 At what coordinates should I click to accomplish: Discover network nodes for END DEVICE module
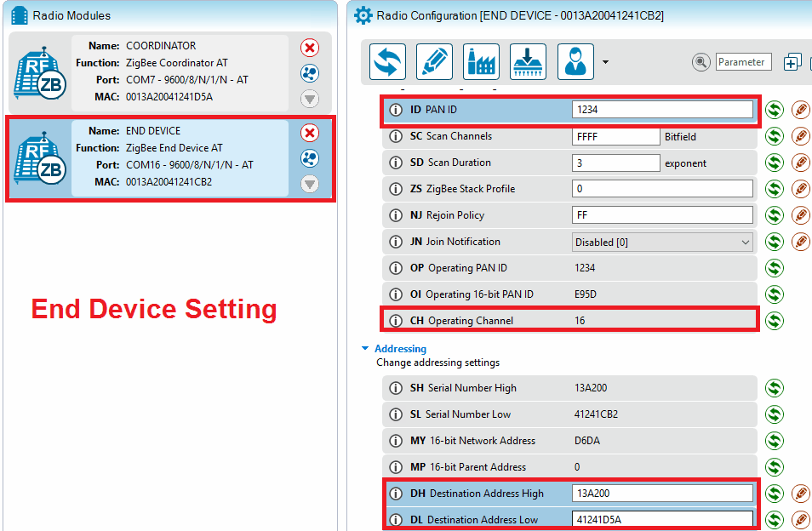pos(310,158)
